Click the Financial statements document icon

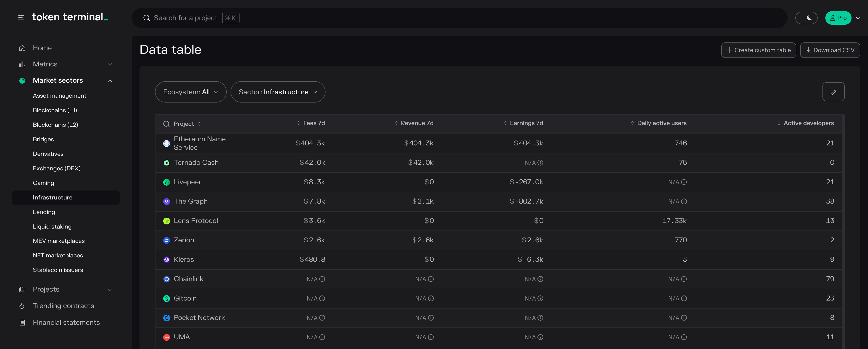[x=22, y=323]
